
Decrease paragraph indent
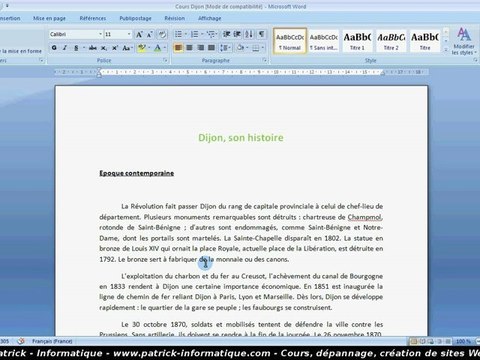pos(227,34)
